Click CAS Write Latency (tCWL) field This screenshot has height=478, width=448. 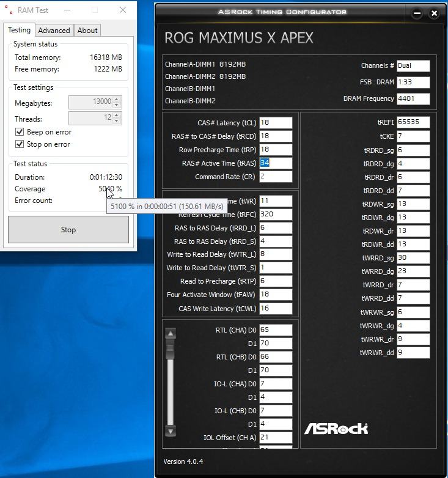pos(276,308)
